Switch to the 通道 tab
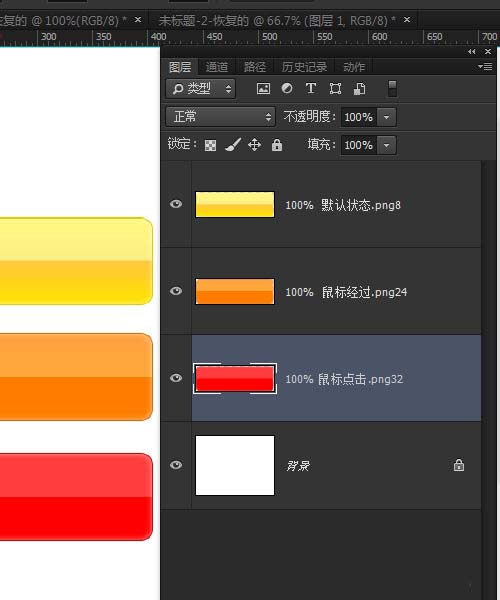This screenshot has height=600, width=500. pos(217,67)
